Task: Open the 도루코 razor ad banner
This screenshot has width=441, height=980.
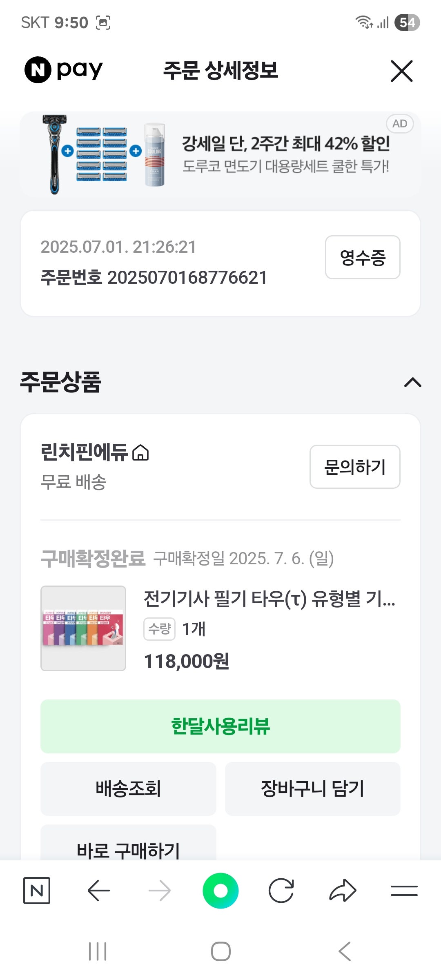Action: pyautogui.click(x=220, y=154)
